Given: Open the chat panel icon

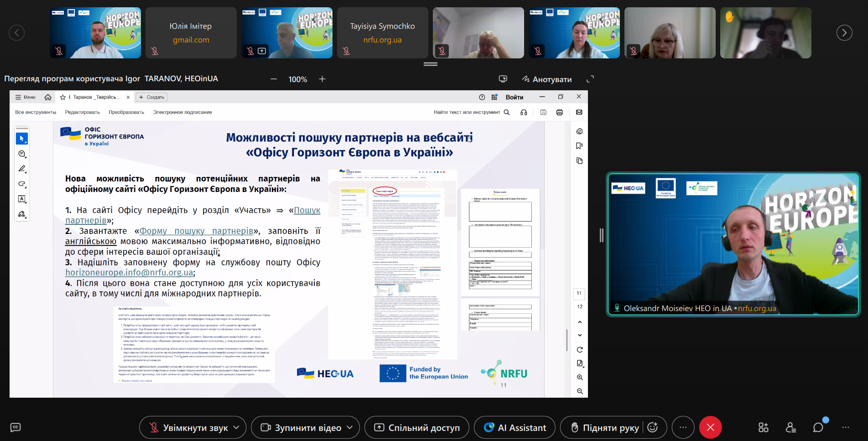Looking at the screenshot, I should [818, 427].
